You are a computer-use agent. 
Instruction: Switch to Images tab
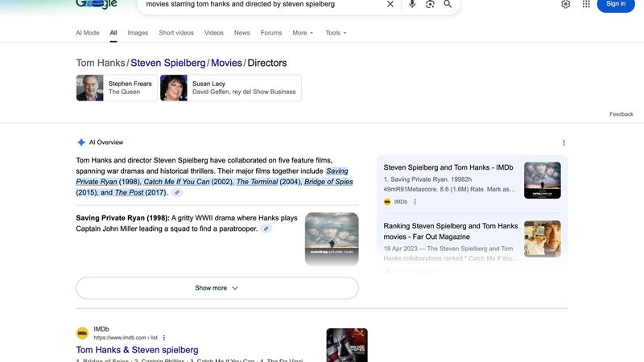138,33
